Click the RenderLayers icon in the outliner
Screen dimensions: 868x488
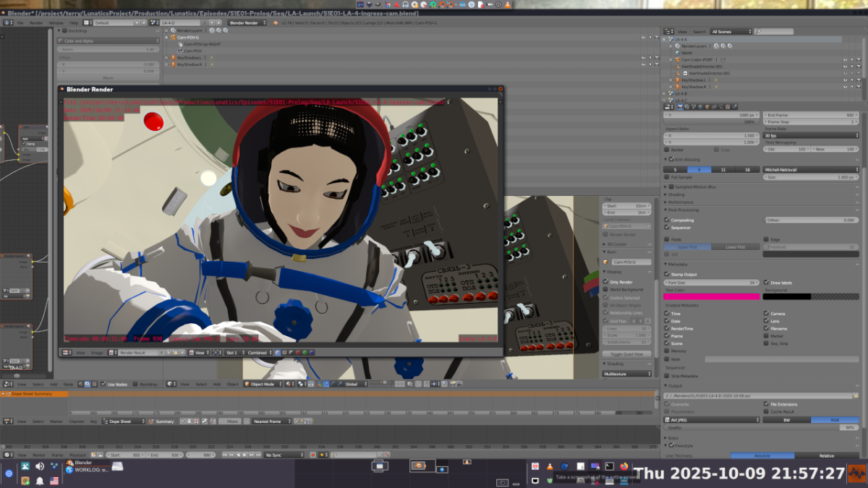(678, 46)
